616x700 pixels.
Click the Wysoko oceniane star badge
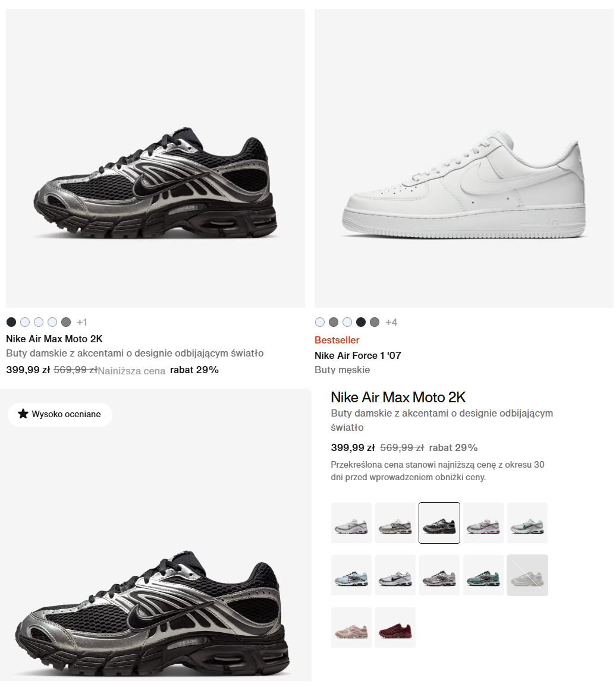(60, 414)
